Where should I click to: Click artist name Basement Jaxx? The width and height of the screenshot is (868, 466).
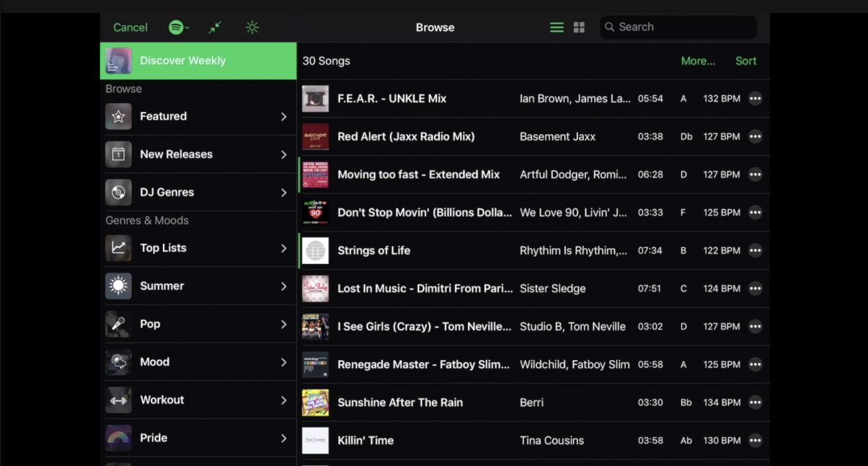[x=557, y=136]
